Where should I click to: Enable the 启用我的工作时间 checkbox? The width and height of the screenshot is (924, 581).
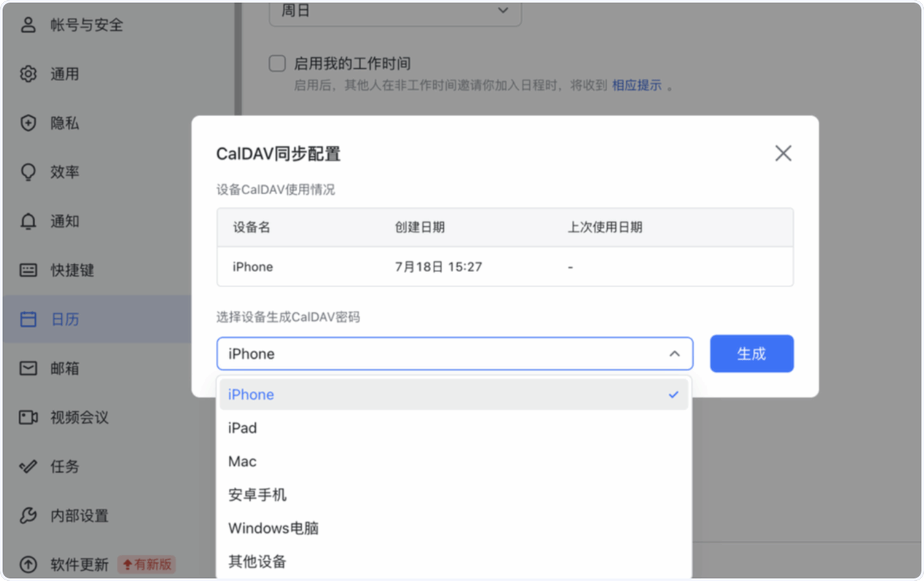click(x=277, y=64)
